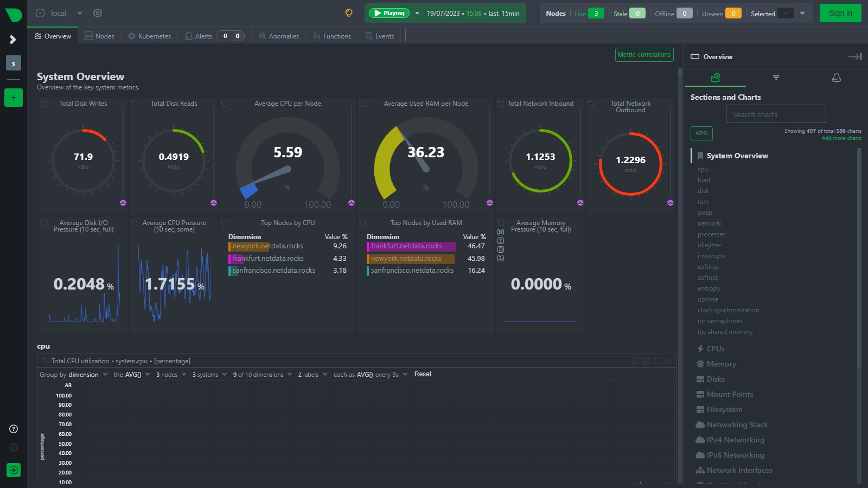Click frankfurt.netdata.rocks row in Top Nodes by Used RAM
This screenshot has height=488, width=868.
point(426,246)
